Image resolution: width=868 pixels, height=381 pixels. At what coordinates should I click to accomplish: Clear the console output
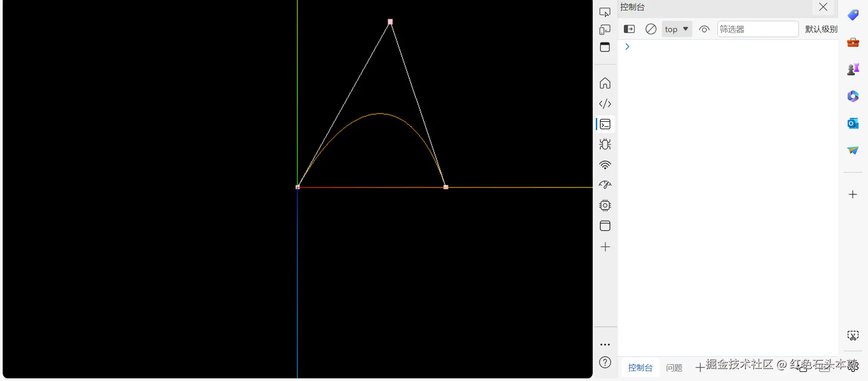pos(651,29)
